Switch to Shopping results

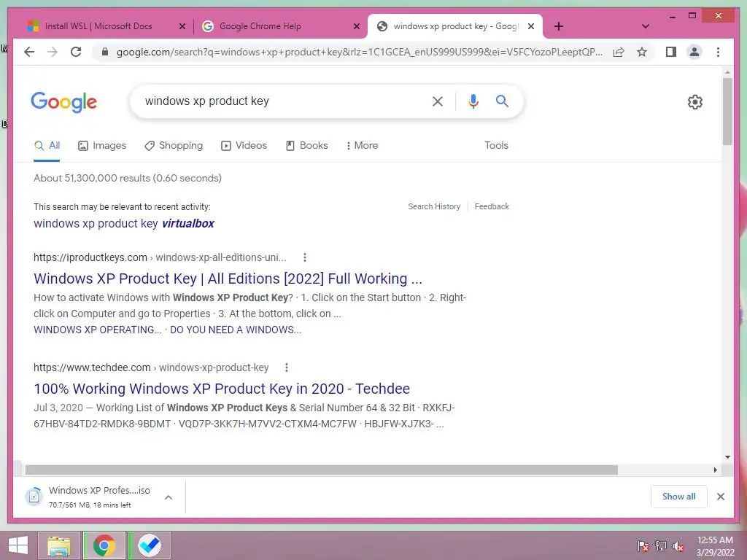click(x=174, y=146)
